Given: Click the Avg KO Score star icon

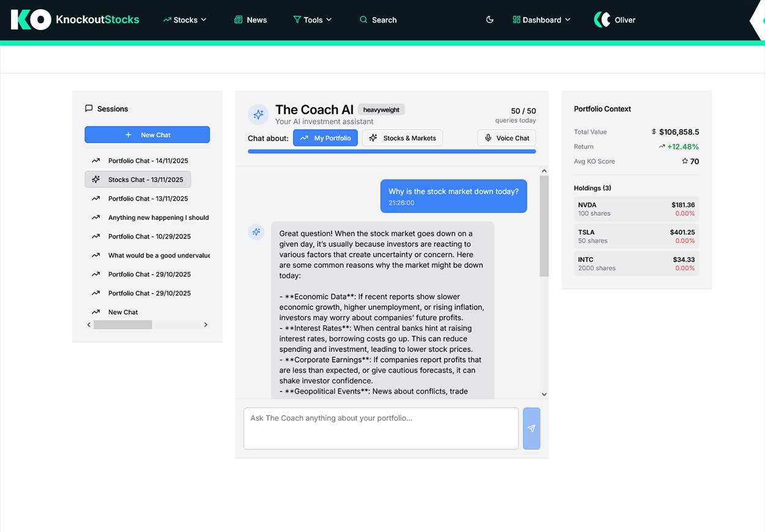Looking at the screenshot, I should click(x=685, y=161).
